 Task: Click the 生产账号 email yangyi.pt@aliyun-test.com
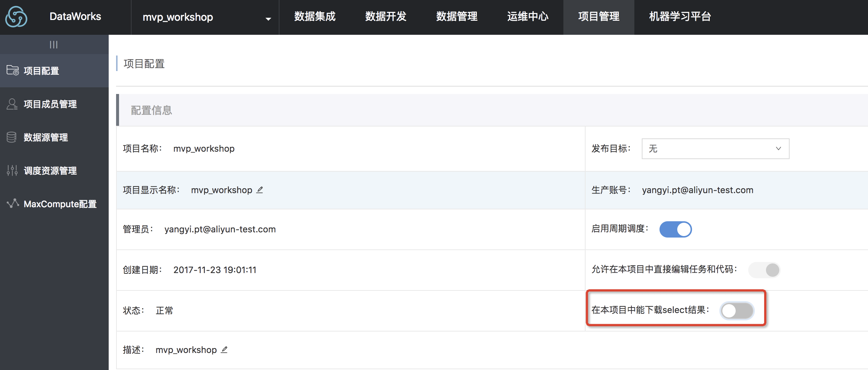[x=698, y=190]
